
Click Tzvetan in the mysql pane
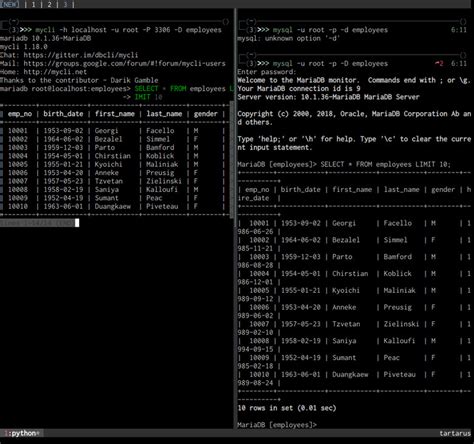click(346, 324)
